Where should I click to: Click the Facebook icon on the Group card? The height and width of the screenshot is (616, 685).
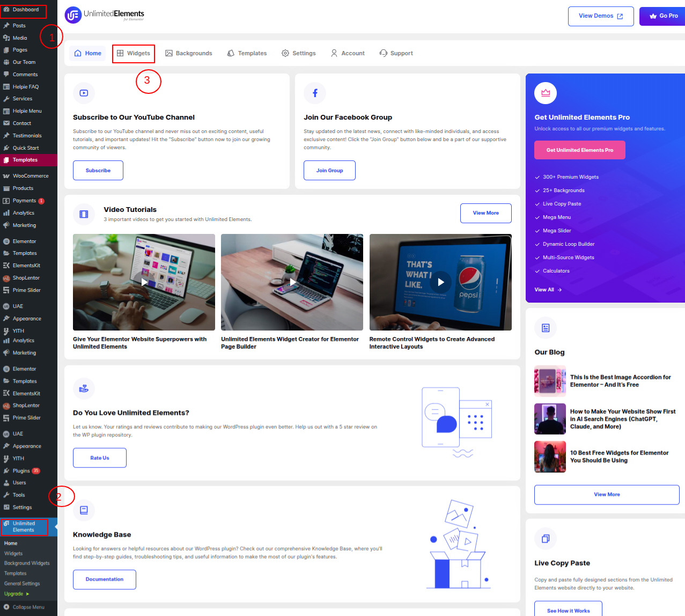coord(315,93)
